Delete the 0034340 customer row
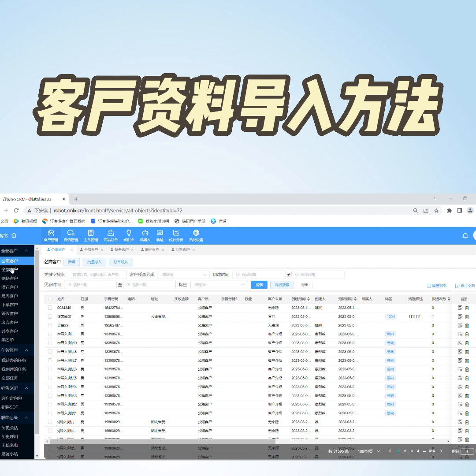The width and height of the screenshot is (476, 476). click(467, 308)
